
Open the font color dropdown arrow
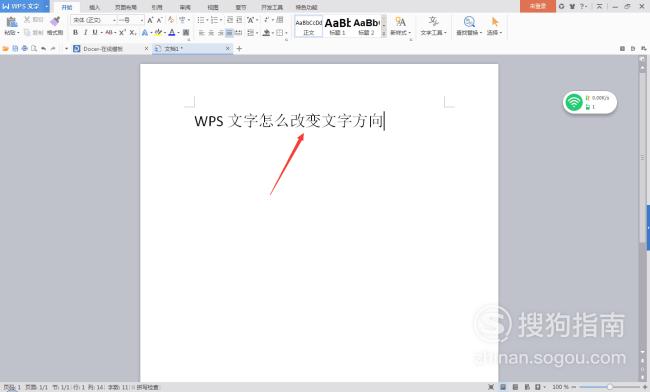pyautogui.click(x=178, y=32)
